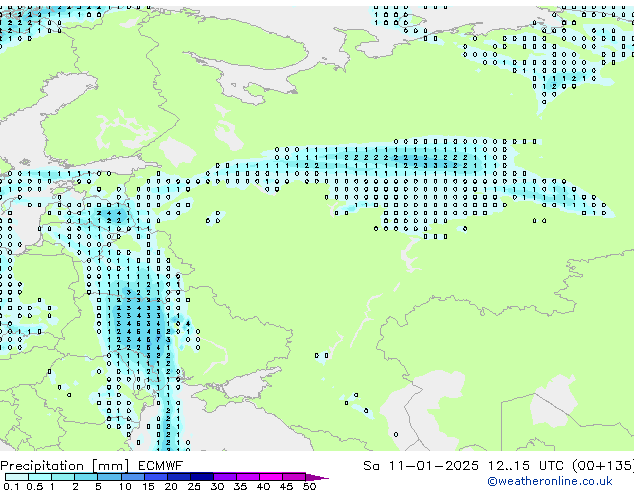Select the legend swatch between 40 and 45

coord(275,477)
